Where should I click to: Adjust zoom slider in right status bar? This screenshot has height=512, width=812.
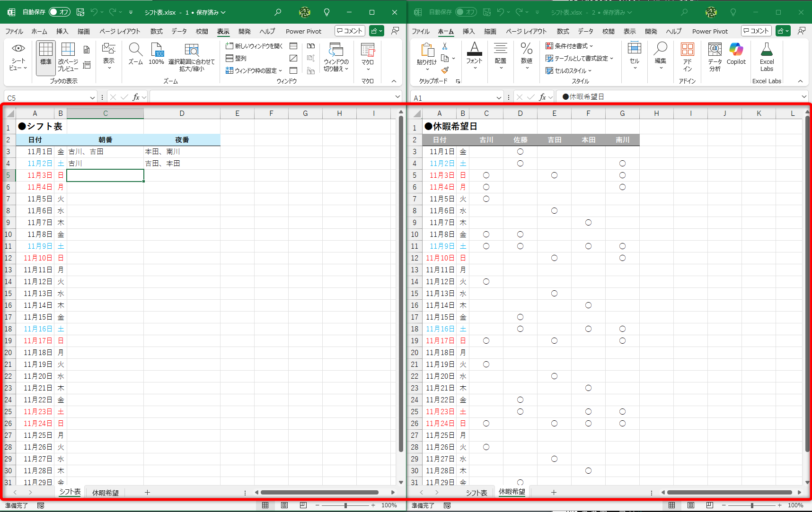pos(752,505)
